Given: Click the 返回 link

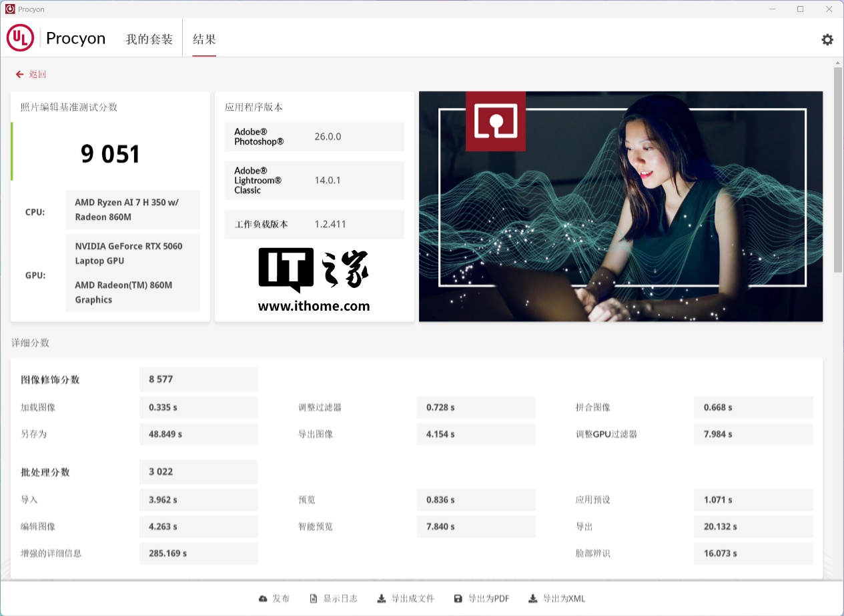Looking at the screenshot, I should coord(36,74).
